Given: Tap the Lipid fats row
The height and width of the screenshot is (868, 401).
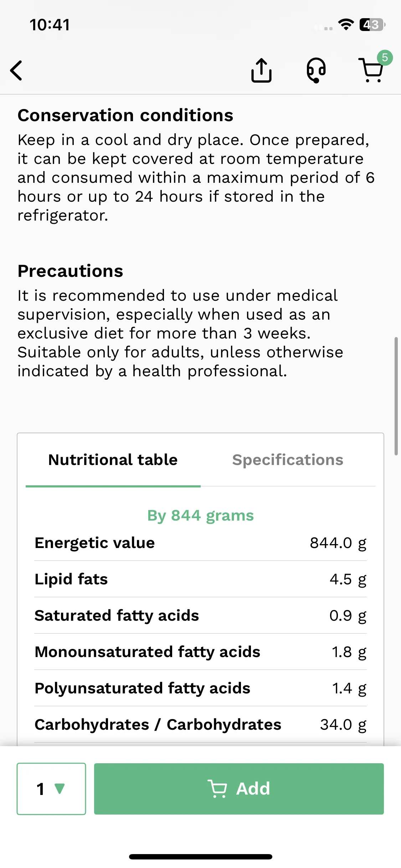Looking at the screenshot, I should click(201, 579).
